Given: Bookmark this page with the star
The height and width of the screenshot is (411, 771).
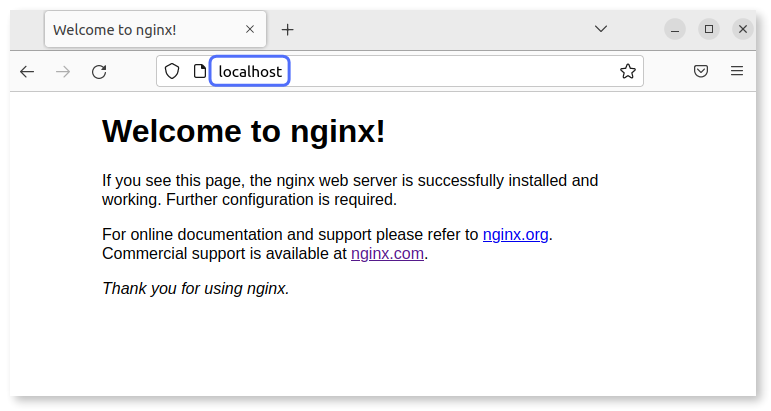Looking at the screenshot, I should pos(627,71).
